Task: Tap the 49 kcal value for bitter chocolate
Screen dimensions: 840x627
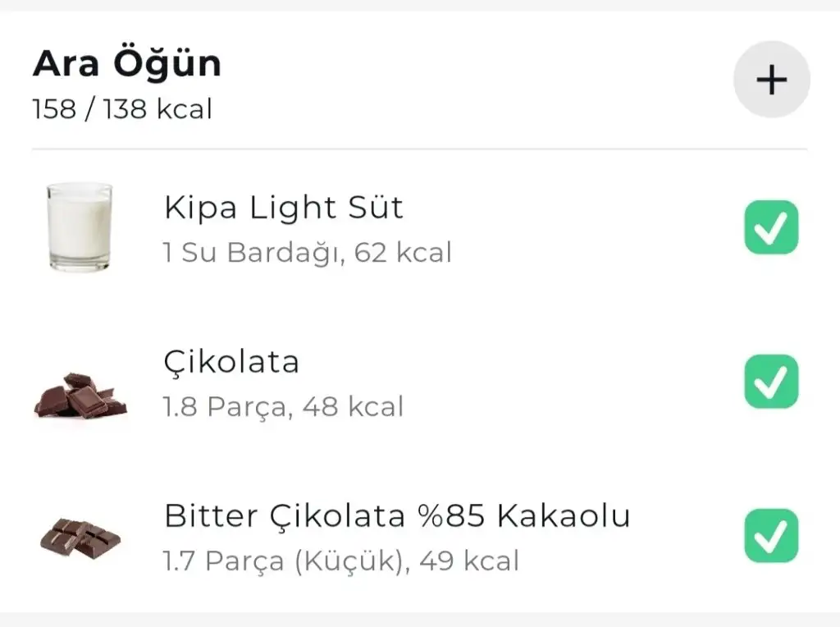Action: point(469,561)
